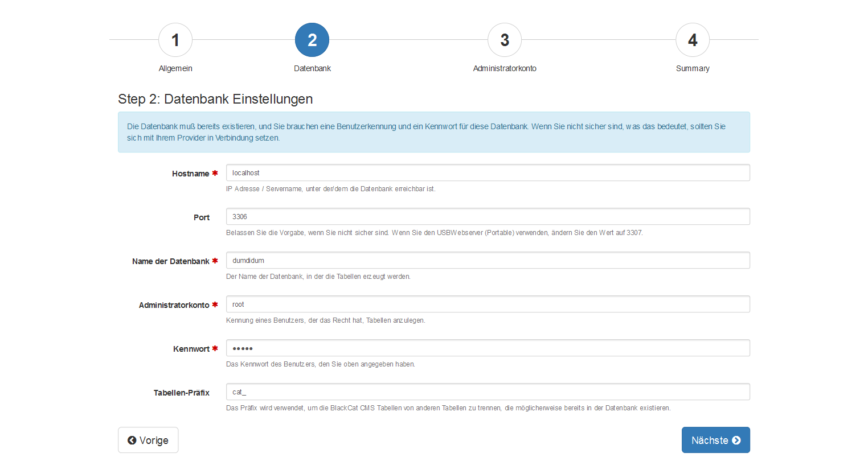The height and width of the screenshot is (461, 868).
Task: Click the Summary step caption
Action: coord(693,68)
